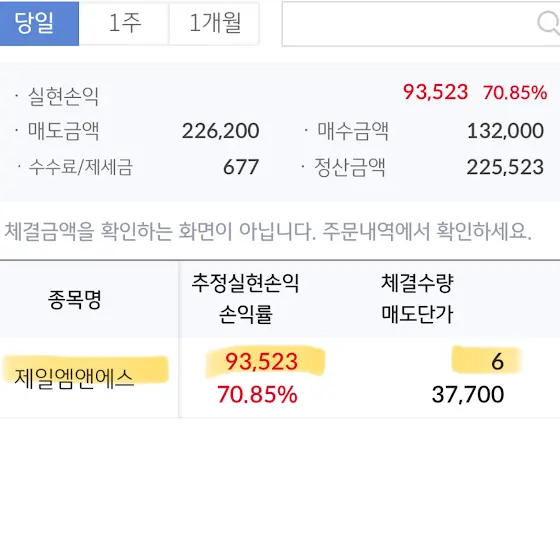Screen dimensions: 560x560
Task: Click the 매도단가 sub-header
Action: [417, 314]
